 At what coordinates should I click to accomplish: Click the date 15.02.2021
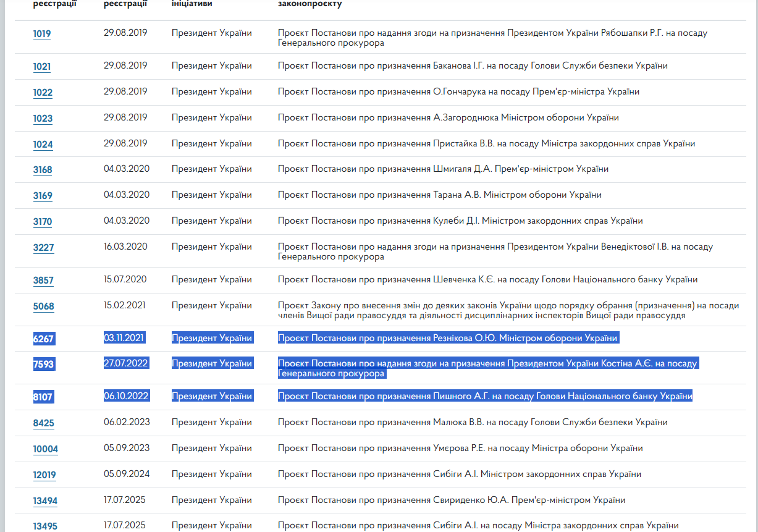click(125, 305)
